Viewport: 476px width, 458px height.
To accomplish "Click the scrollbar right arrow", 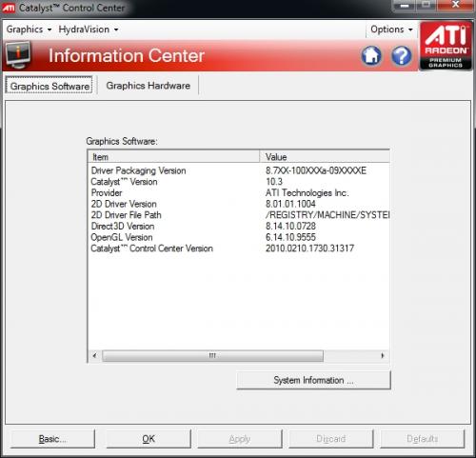I will tap(383, 355).
